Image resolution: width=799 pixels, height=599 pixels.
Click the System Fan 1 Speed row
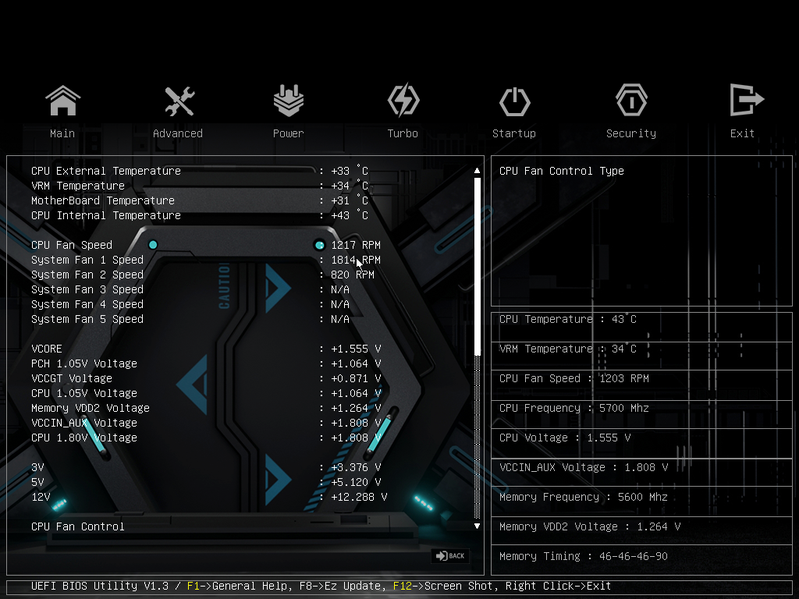[x=206, y=260]
